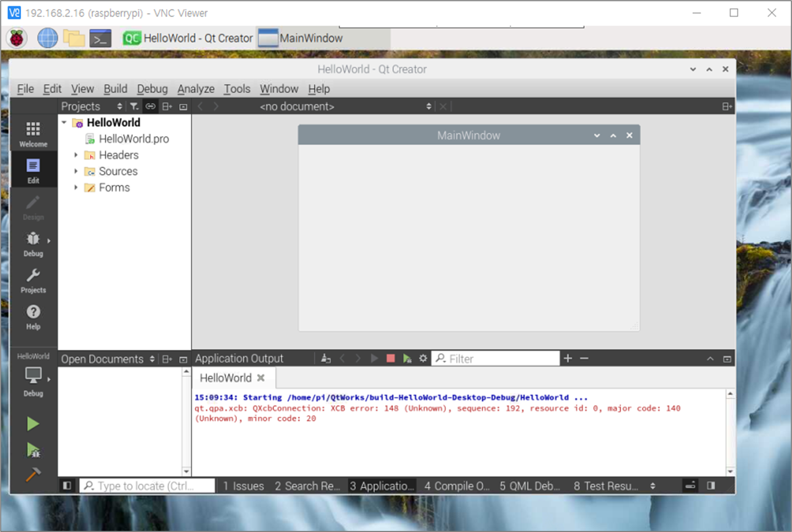Toggle synchronize with editor link icon

(x=151, y=106)
